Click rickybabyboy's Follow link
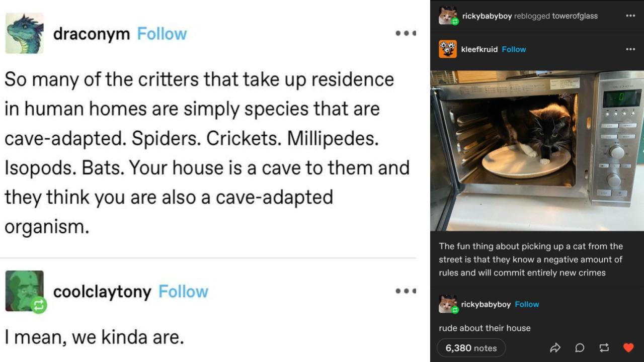644x362 pixels. (527, 304)
